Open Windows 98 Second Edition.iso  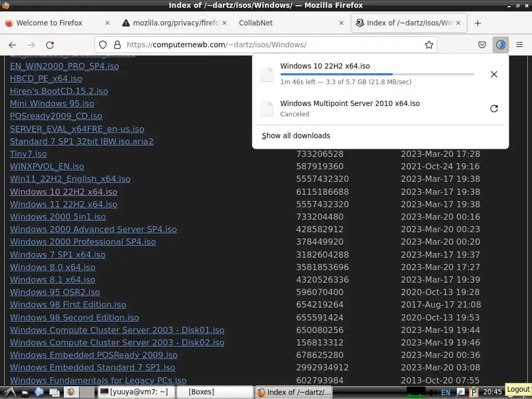[74, 318]
